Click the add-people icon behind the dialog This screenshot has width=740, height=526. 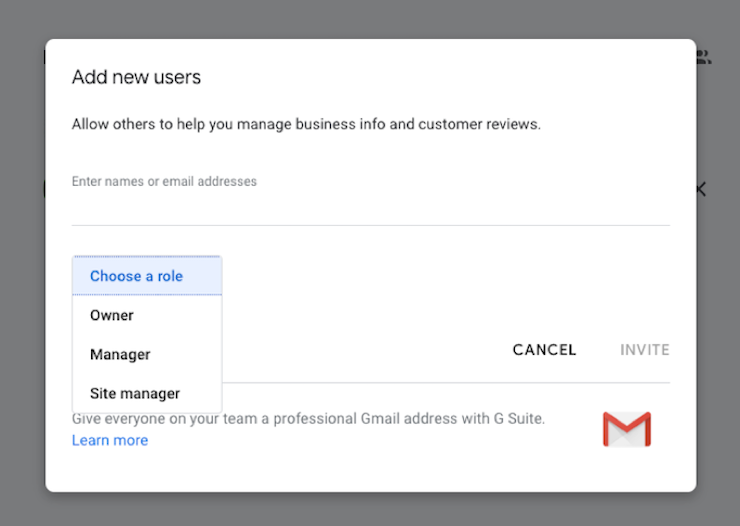[704, 57]
